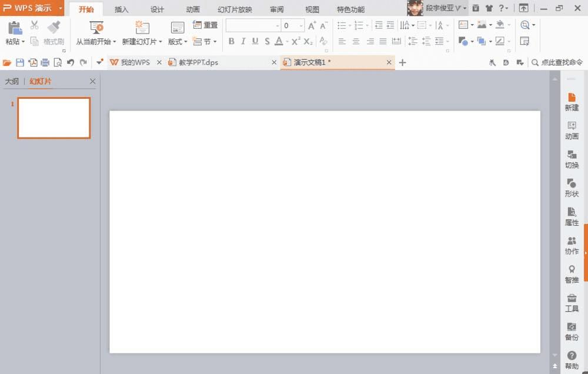The height and width of the screenshot is (374, 588).
Task: Click the Redo arrow
Action: (x=83, y=63)
